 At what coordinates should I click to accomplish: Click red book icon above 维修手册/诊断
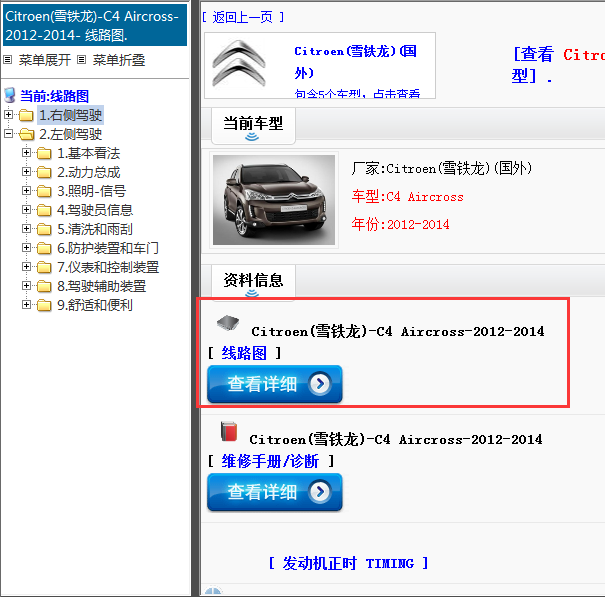tap(228, 431)
